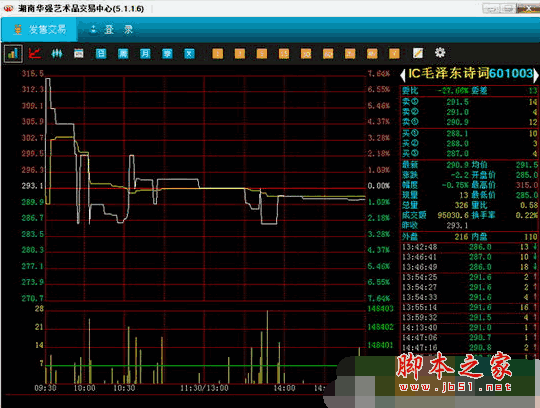
Task: Click the 148403 volume axis label
Action: [380, 308]
